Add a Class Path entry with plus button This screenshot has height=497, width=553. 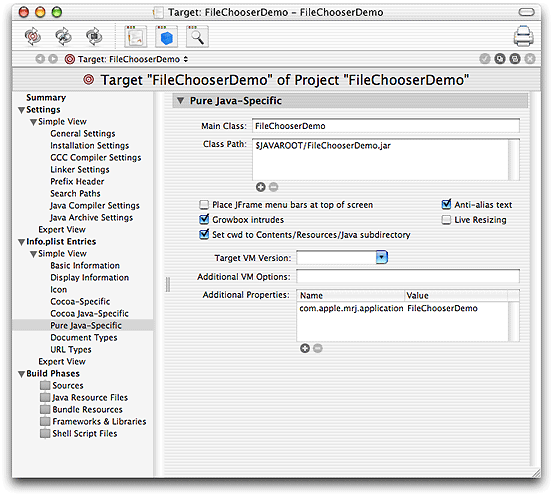[261, 187]
